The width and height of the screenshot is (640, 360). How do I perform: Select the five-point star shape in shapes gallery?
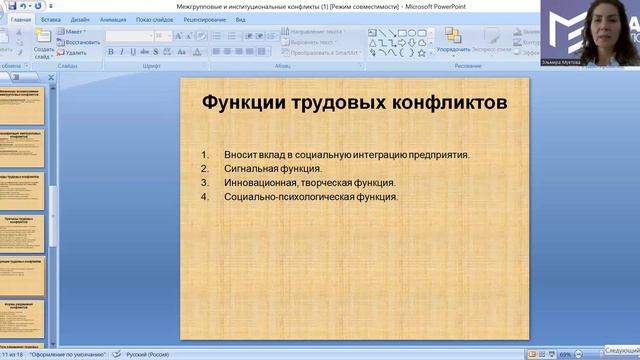pyautogui.click(x=422, y=53)
